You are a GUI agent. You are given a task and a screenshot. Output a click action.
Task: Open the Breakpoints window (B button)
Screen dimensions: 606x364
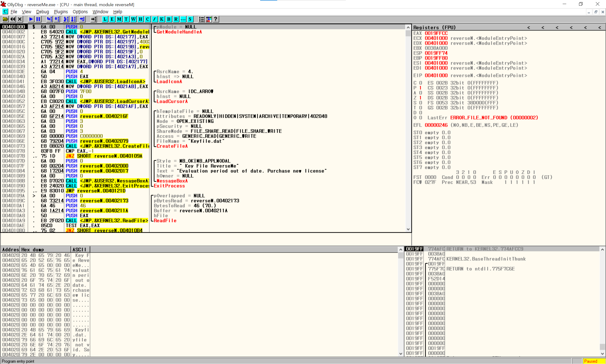(169, 19)
